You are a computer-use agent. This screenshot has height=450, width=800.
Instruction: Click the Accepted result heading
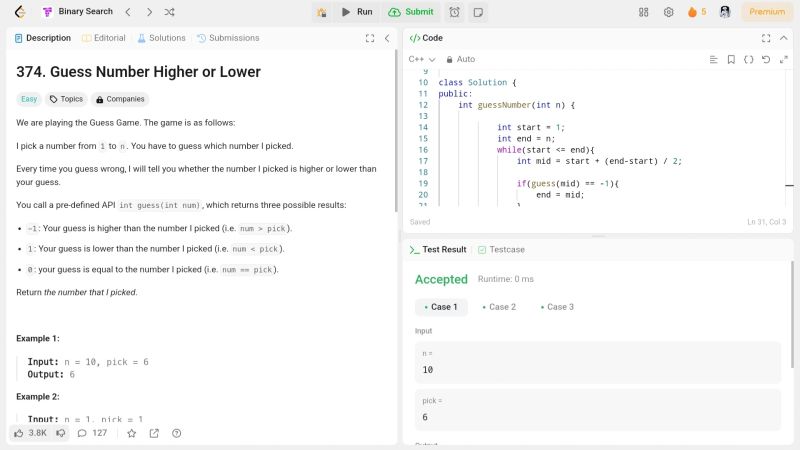click(x=441, y=279)
